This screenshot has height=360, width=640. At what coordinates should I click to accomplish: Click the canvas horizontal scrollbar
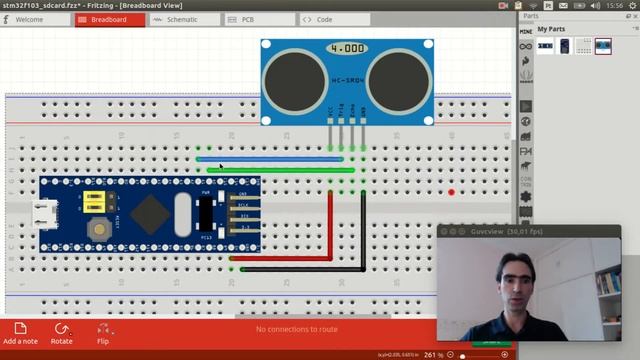pos(313,316)
